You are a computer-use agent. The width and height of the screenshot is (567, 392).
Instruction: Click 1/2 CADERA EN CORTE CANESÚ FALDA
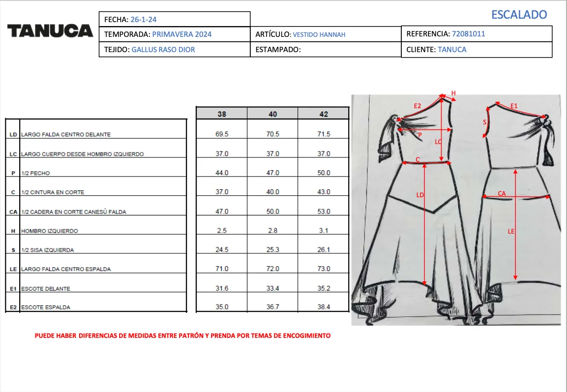73,212
